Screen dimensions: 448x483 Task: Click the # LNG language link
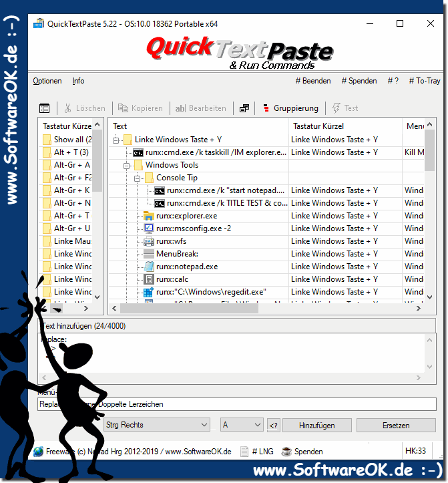262,452
